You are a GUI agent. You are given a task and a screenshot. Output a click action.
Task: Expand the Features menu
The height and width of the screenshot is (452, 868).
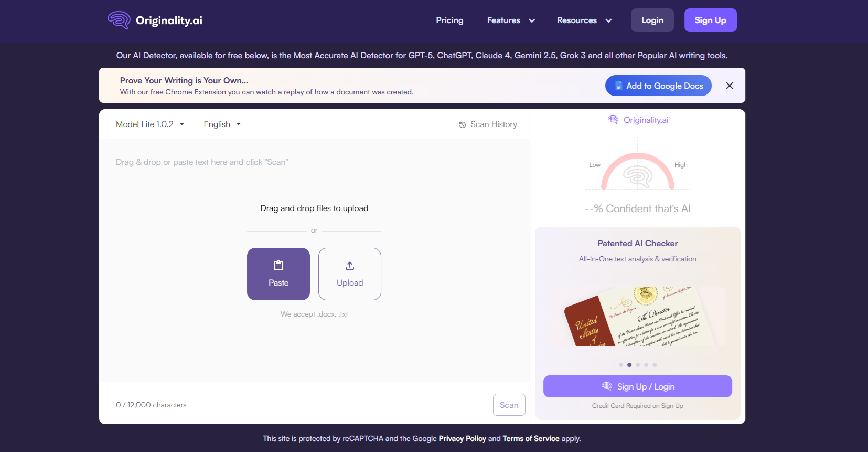(x=511, y=20)
